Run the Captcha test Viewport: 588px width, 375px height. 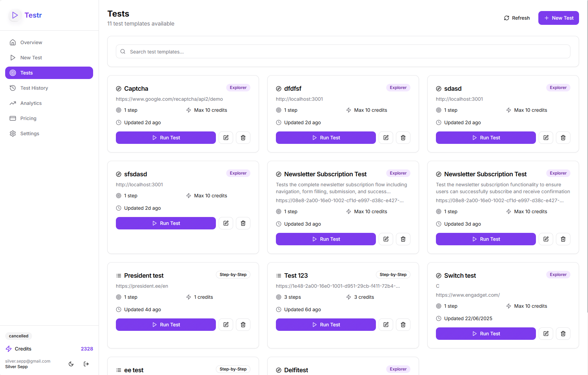coord(166,138)
